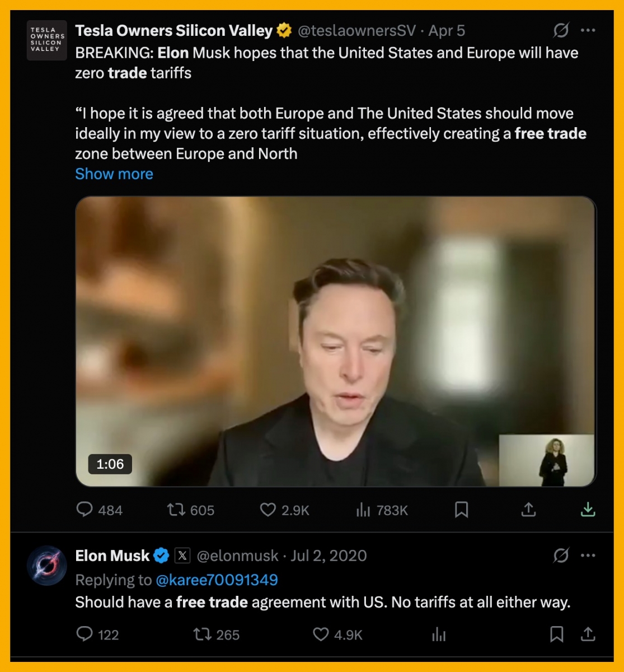The width and height of the screenshot is (624, 672).
Task: Open the @teslaownersSV handle link
Action: [x=356, y=31]
